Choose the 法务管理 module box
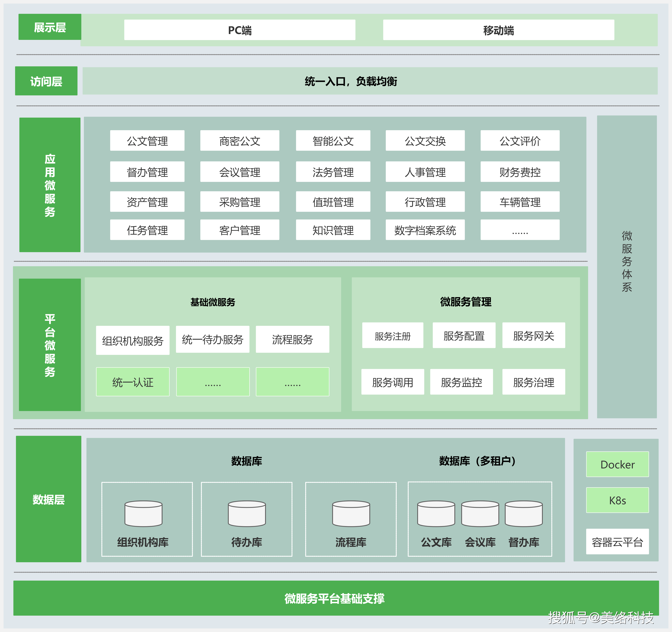Image resolution: width=672 pixels, height=632 pixels. pos(333,172)
